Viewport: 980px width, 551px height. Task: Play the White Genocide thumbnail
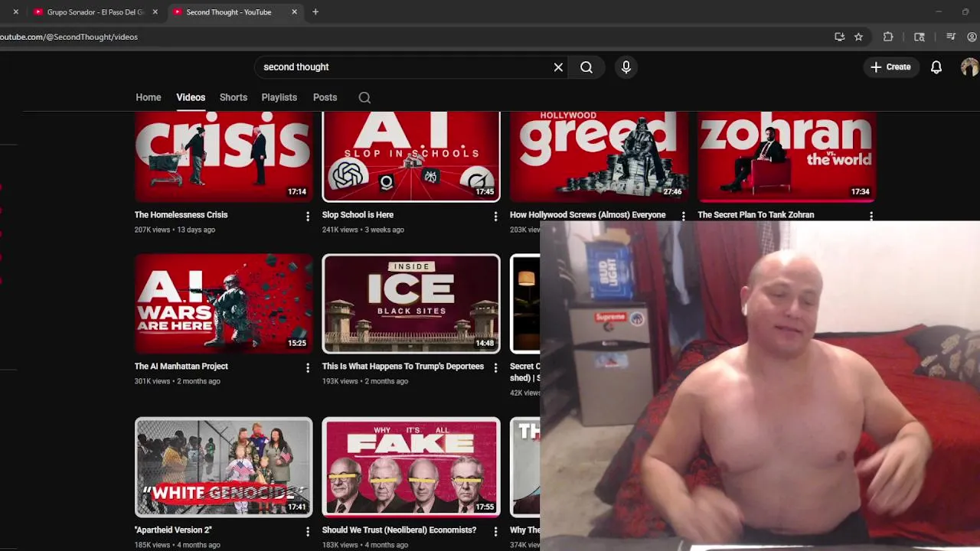[x=224, y=467]
